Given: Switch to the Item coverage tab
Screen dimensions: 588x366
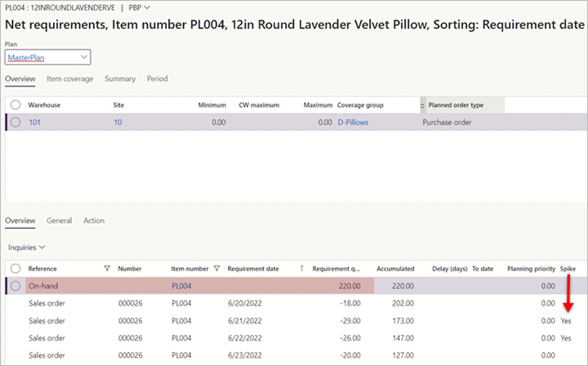Looking at the screenshot, I should [x=69, y=79].
